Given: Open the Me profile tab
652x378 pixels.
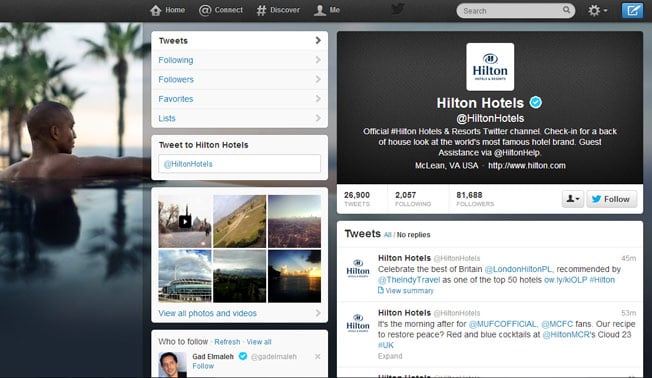Looking at the screenshot, I should [x=327, y=10].
